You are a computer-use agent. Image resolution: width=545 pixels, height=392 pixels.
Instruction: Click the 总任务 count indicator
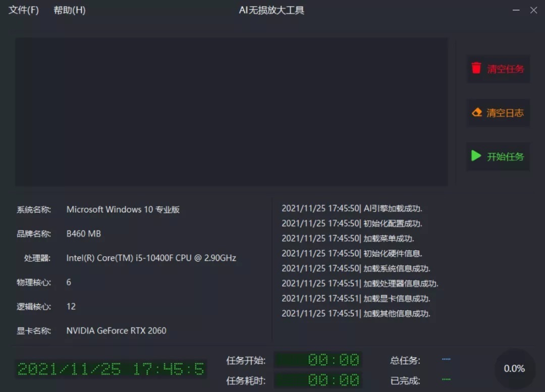click(446, 360)
